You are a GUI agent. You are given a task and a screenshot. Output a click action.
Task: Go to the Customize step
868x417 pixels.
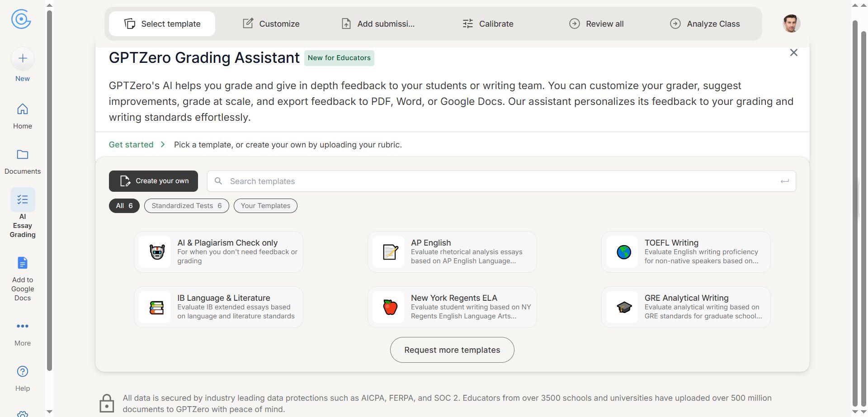(x=271, y=24)
